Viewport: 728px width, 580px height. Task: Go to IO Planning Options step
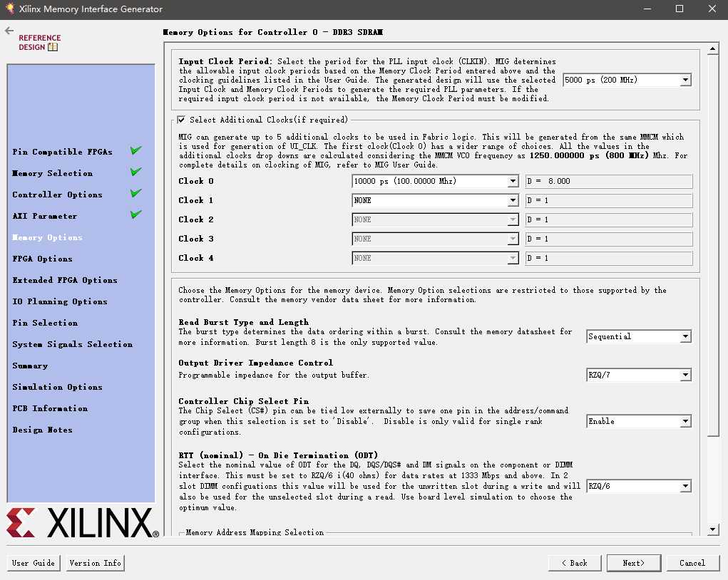pyautogui.click(x=60, y=301)
